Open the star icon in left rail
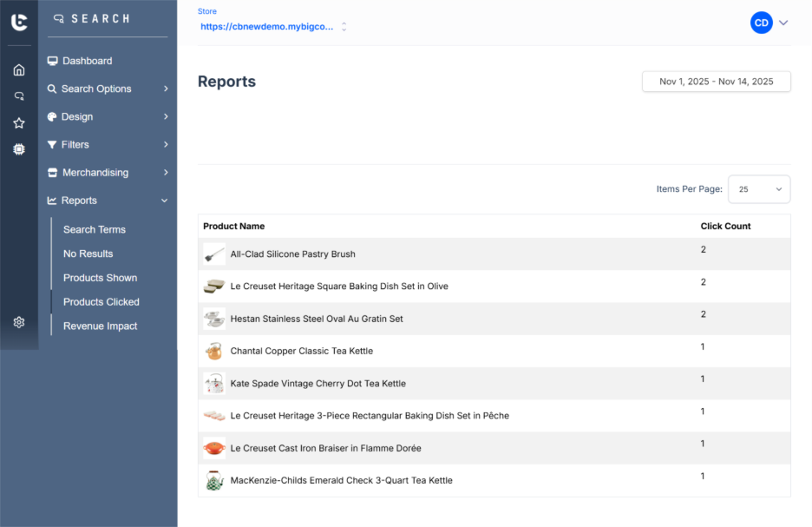 [x=19, y=123]
